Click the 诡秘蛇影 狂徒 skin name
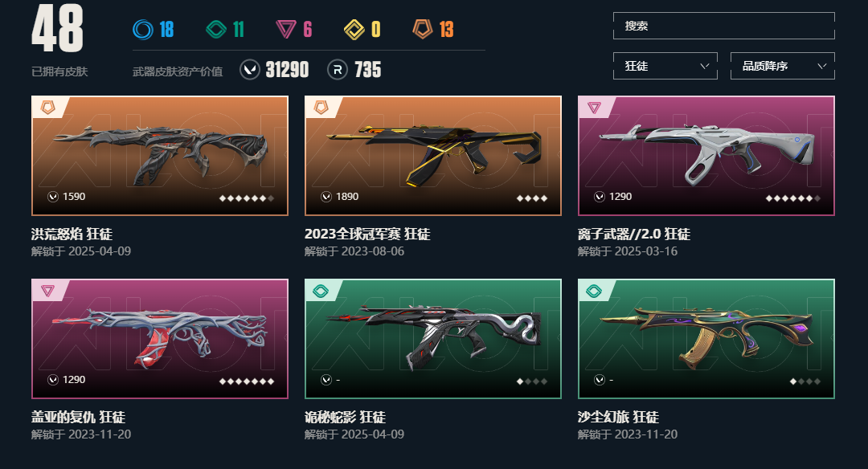 (x=345, y=417)
